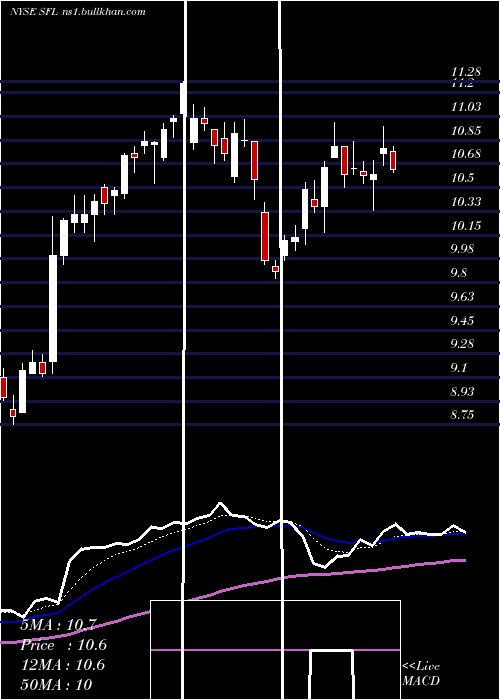Click the 11.28 price axis label
The height and width of the screenshot is (700, 500).
coord(465,71)
